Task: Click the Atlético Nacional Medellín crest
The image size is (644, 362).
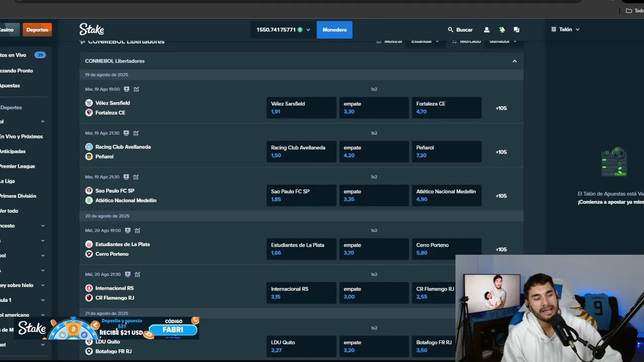Action: pyautogui.click(x=89, y=200)
